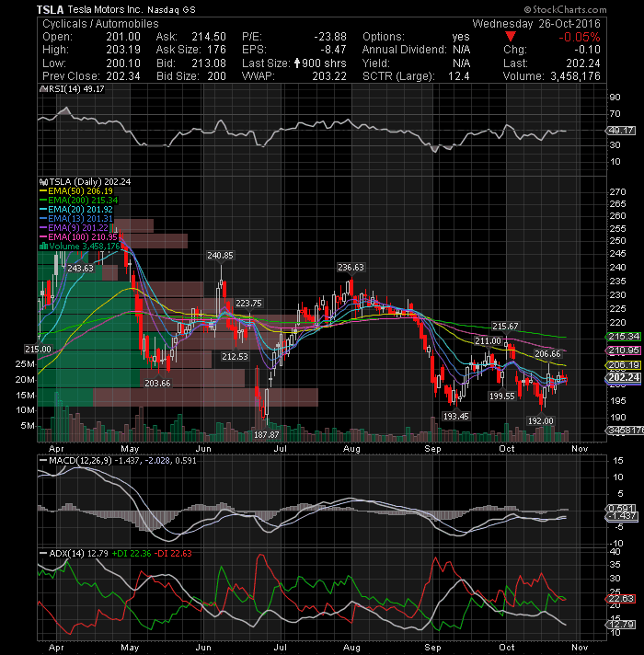Viewport: 644px width, 655px height.
Task: Click the SCTR (Large) value 12.4
Action: 459,76
